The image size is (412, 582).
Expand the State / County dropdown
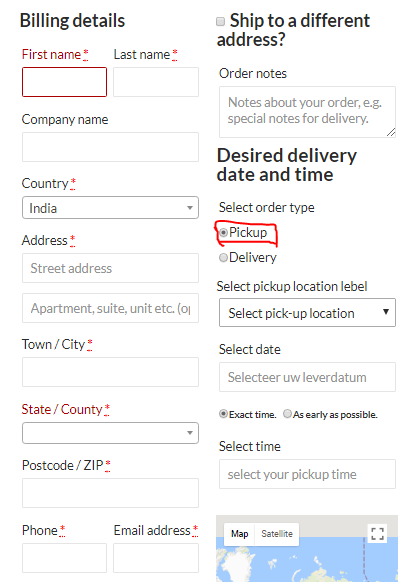pyautogui.click(x=110, y=433)
